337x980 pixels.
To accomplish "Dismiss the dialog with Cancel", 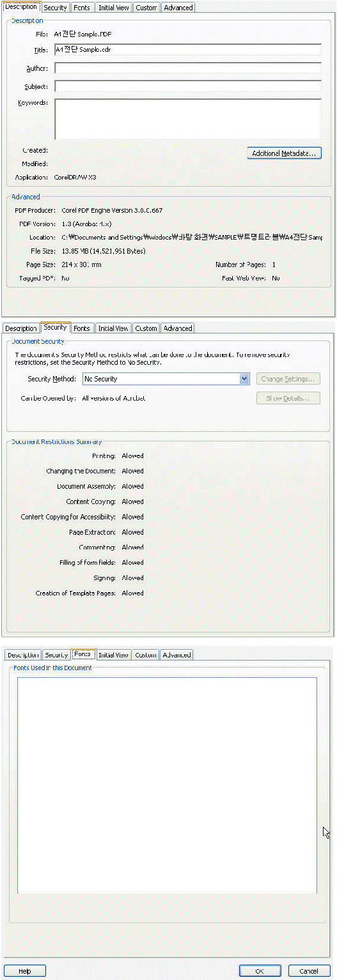I will coord(309,971).
